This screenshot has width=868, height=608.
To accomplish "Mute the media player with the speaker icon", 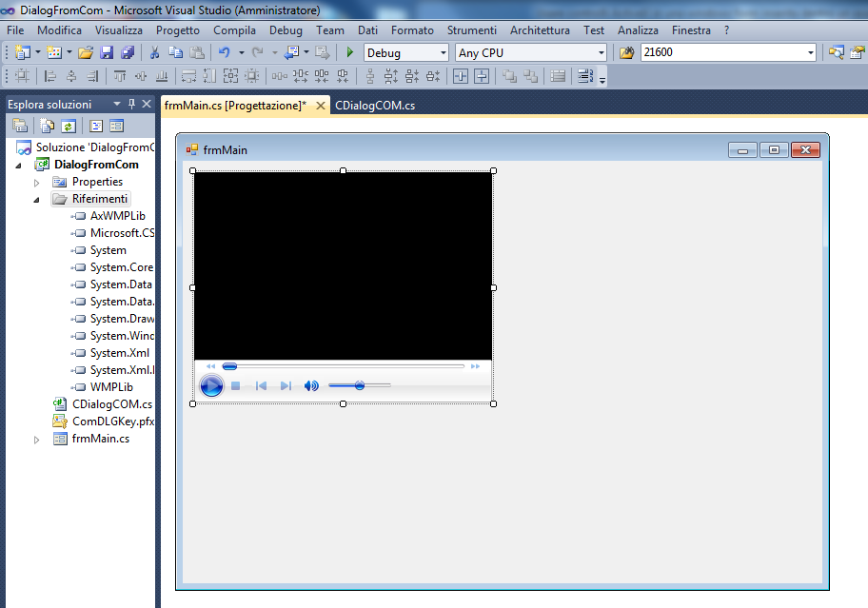I will pyautogui.click(x=311, y=386).
